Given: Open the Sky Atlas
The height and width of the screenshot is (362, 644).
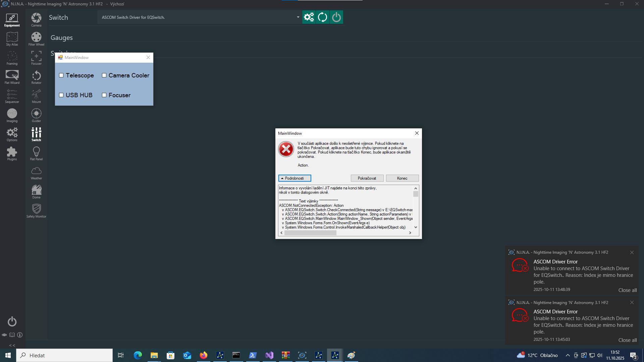Looking at the screenshot, I should click(12, 39).
